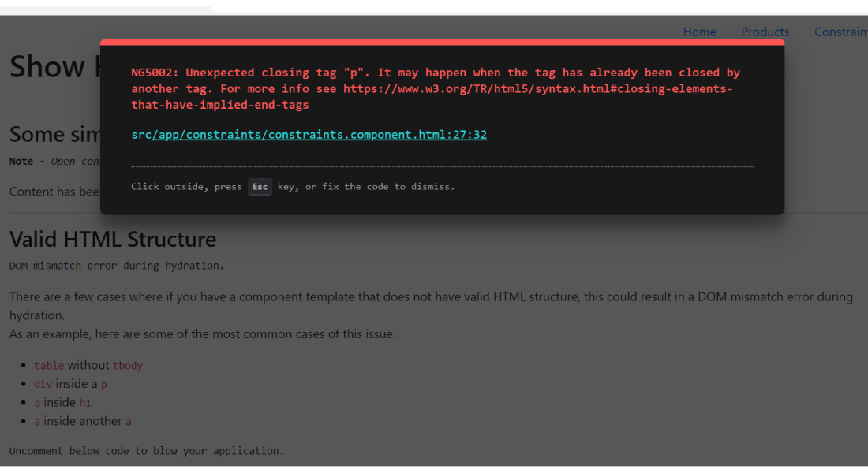The width and height of the screenshot is (868, 473).
Task: Click 'As an example, here are some' sentence
Action: click(203, 334)
